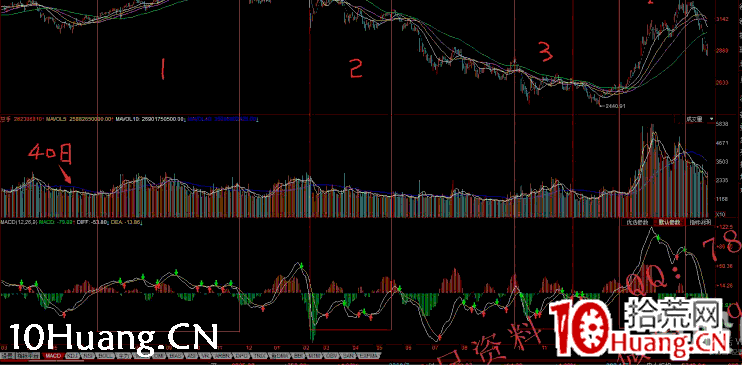Switch to the KDJ indicator tab

72,356
